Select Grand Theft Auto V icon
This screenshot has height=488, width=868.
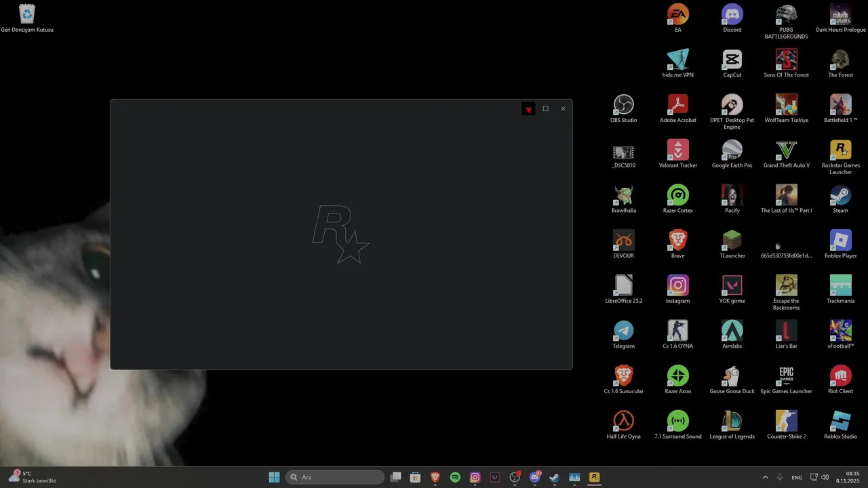[787, 154]
